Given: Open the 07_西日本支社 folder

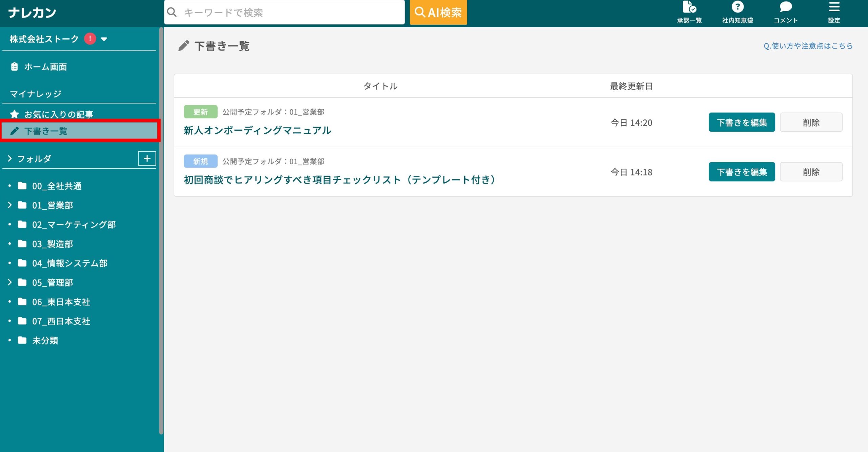Looking at the screenshot, I should point(61,321).
